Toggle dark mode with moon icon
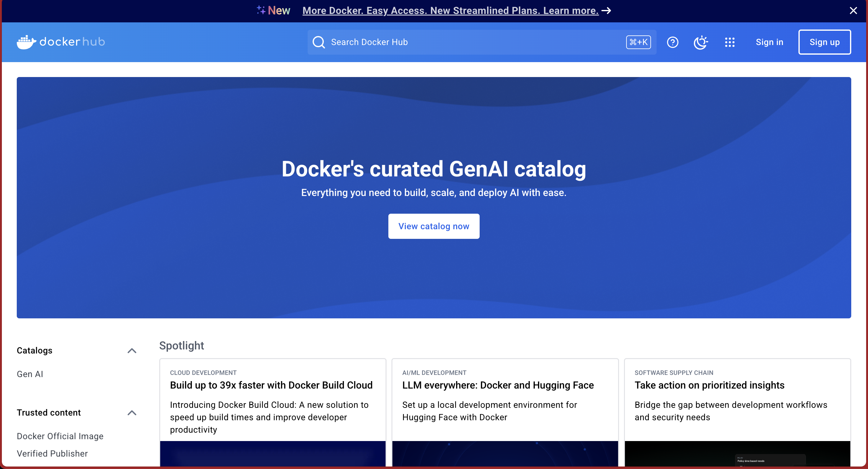868x469 pixels. pos(701,42)
